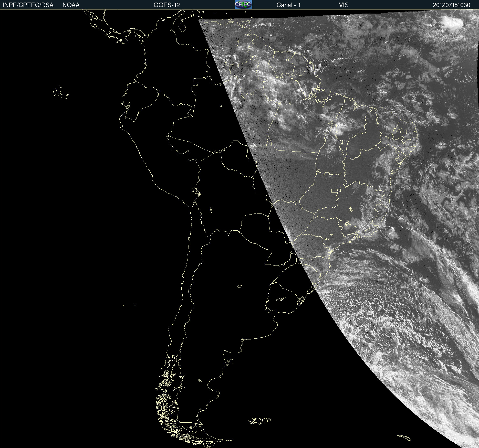Viewport: 479px width, 448px height.
Task: Click the Canal - 1 channel label
Action: coord(289,5)
